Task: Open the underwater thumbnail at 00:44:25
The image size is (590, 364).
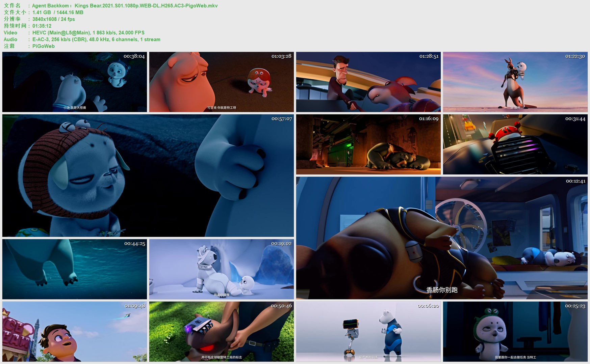Action: [75, 269]
